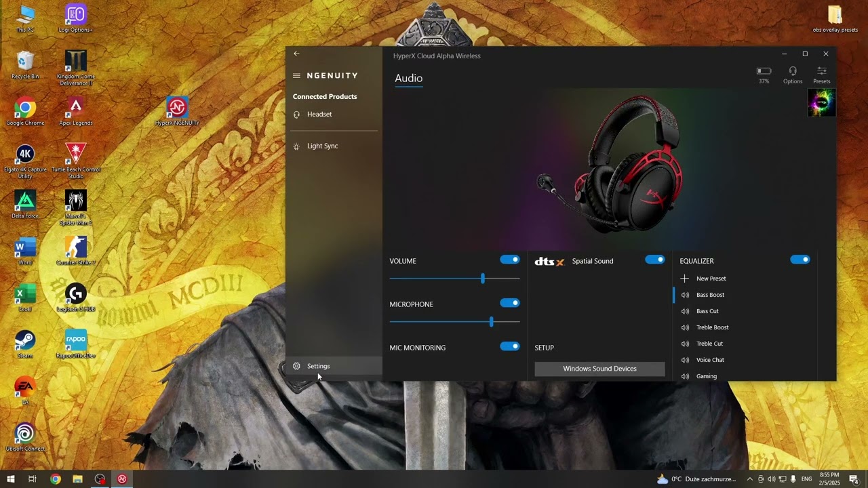Select Excel desktop shortcut
The width and height of the screenshot is (868, 488).
pyautogui.click(x=25, y=298)
